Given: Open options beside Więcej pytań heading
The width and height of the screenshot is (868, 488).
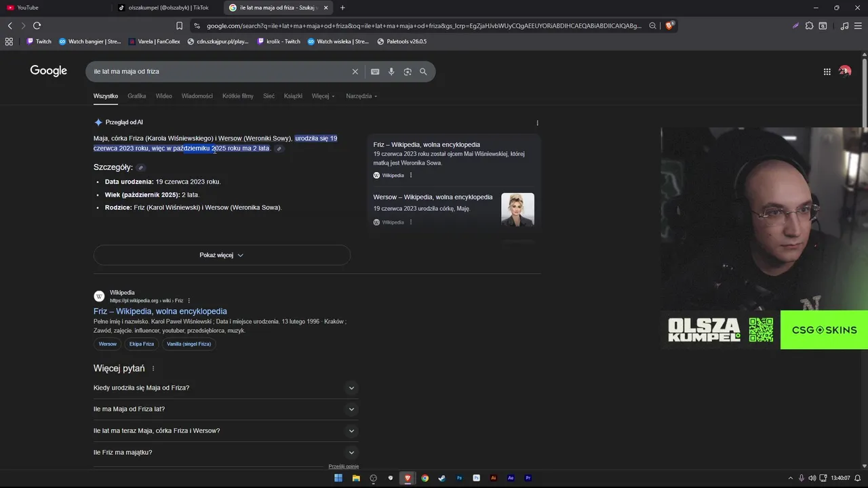Looking at the screenshot, I should coord(153,369).
